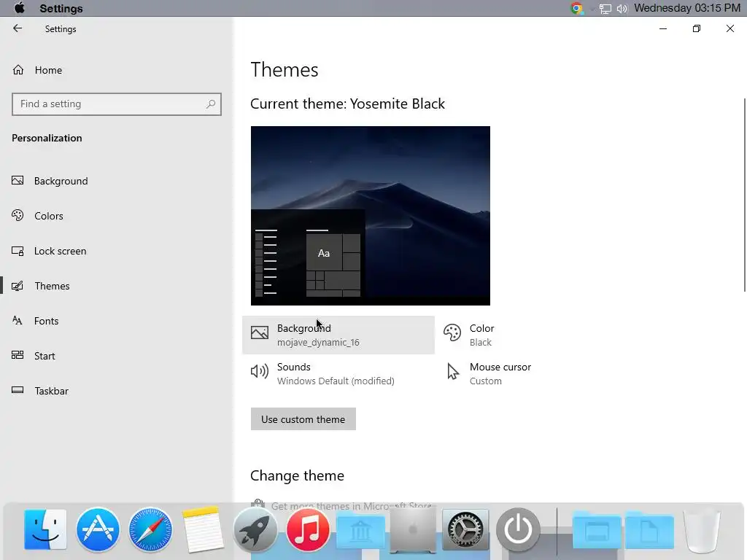Open Background mojave_dynamic_16 theme option
The width and height of the screenshot is (747, 560).
[338, 335]
